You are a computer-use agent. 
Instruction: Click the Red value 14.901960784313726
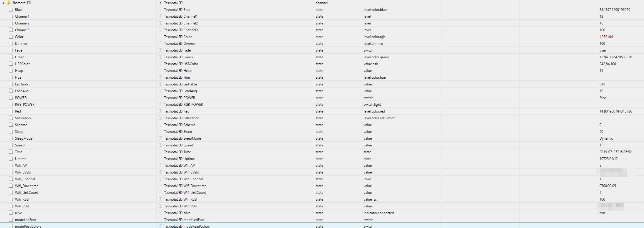(616, 111)
